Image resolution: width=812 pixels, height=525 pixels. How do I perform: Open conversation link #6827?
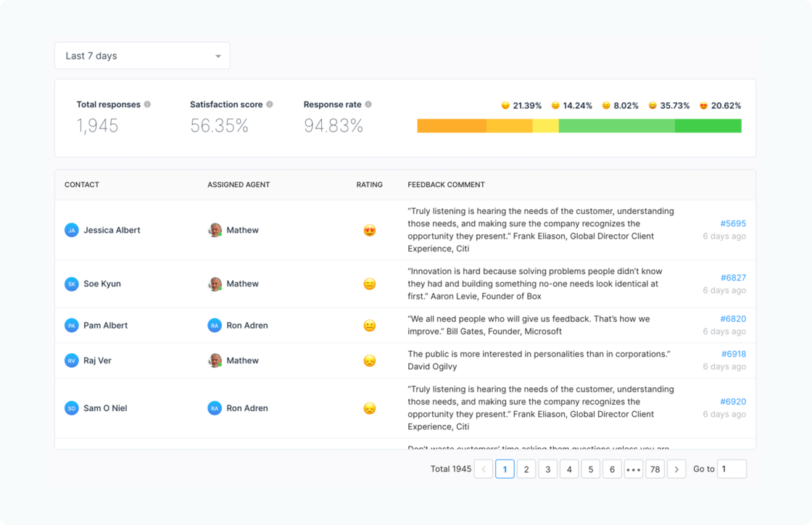pos(733,278)
